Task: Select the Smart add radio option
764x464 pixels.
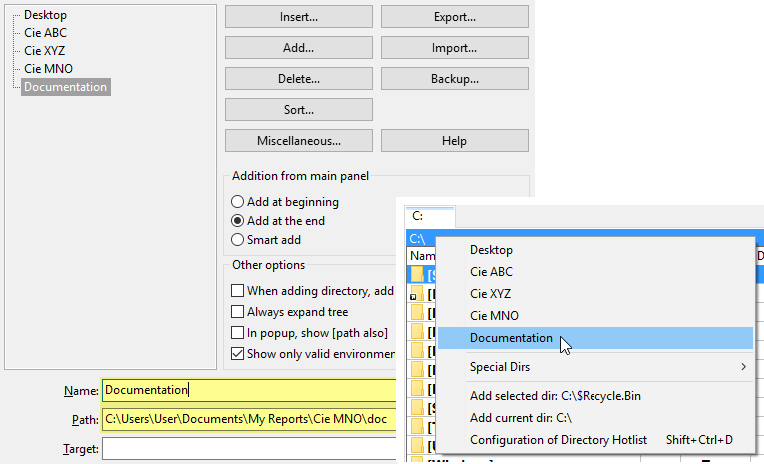Action: coord(238,240)
